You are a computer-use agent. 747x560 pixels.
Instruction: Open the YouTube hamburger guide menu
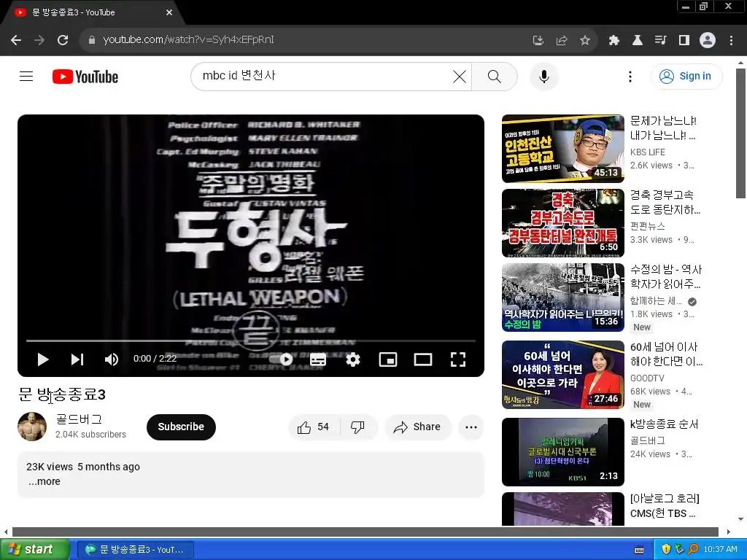[26, 76]
